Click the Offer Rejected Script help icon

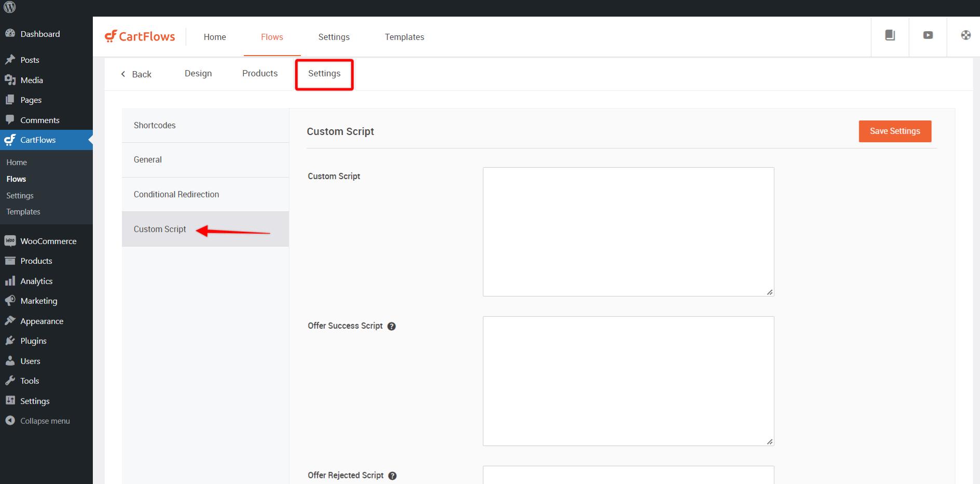click(x=392, y=476)
